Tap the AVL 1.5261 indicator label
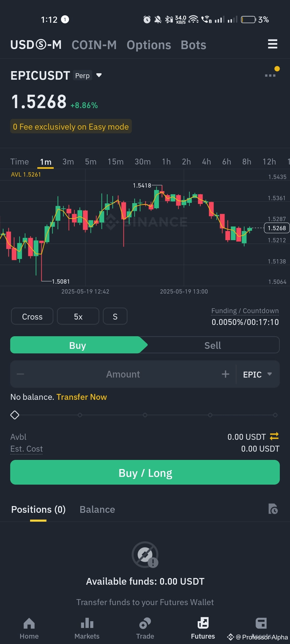 tap(26, 174)
